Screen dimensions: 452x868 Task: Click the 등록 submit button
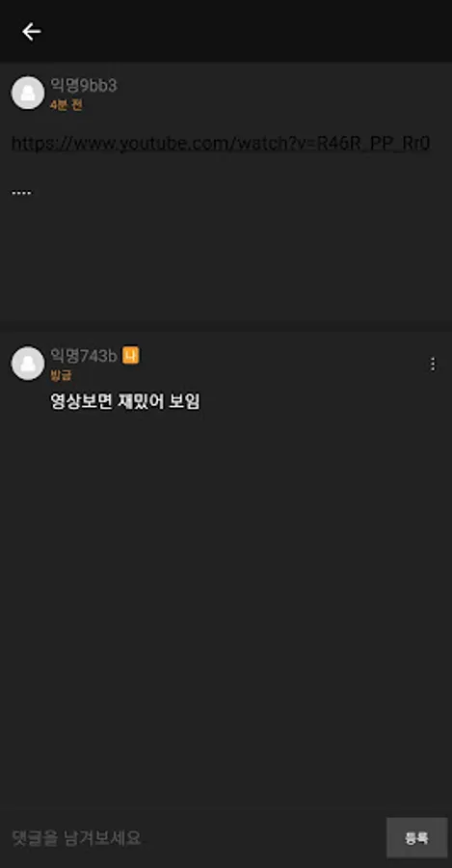tap(416, 837)
